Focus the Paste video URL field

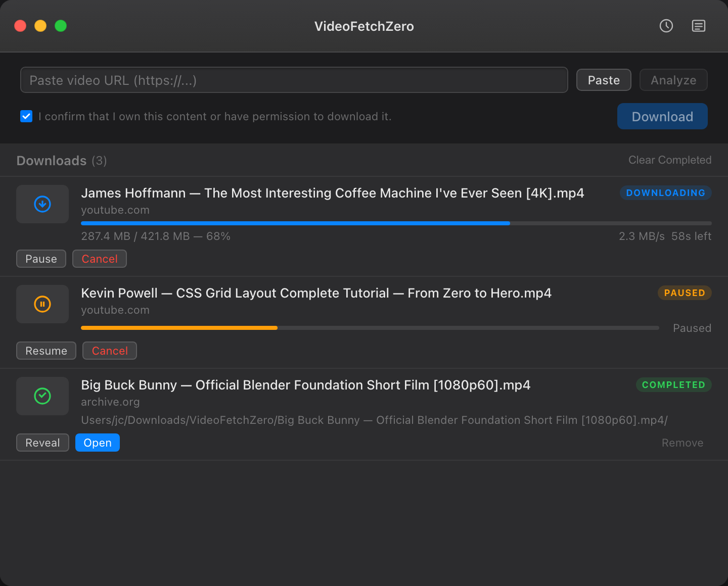(x=294, y=80)
